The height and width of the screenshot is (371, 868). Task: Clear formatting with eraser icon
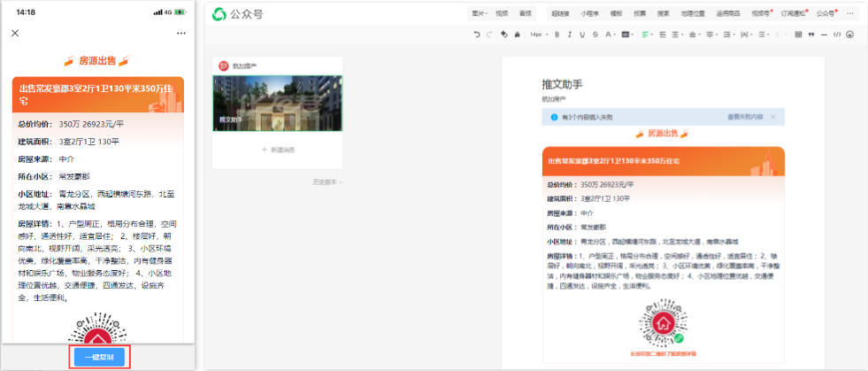tap(504, 35)
